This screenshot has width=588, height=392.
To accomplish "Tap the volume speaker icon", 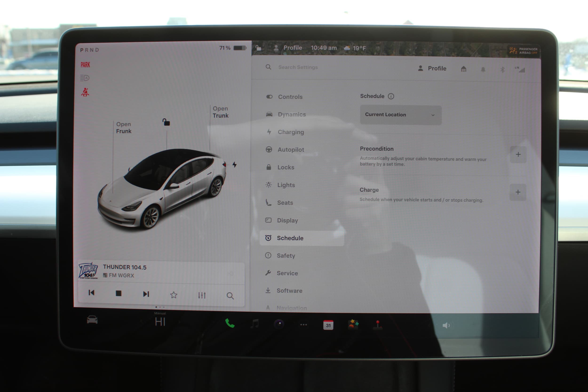I will [x=446, y=325].
